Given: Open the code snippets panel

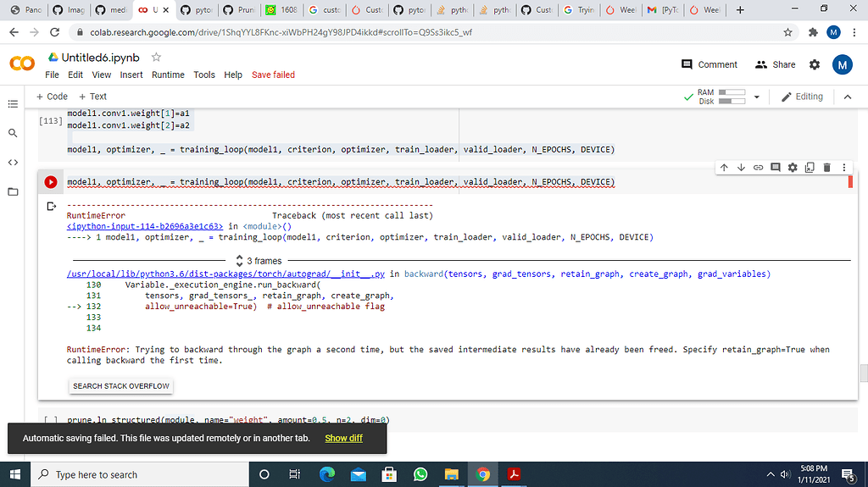Looking at the screenshot, I should click(x=13, y=162).
